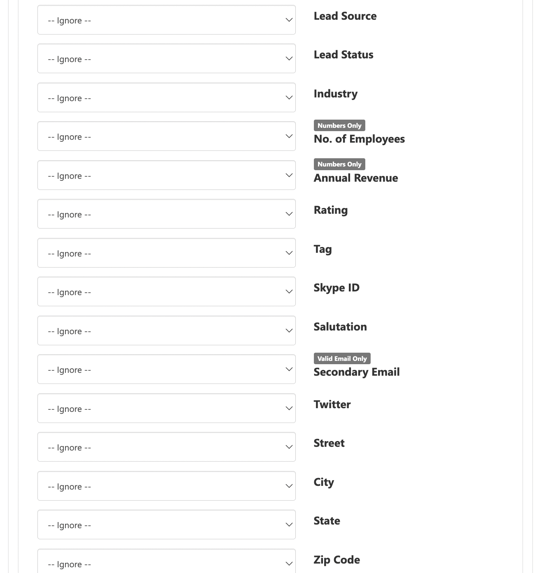Open the State mapping dropdown
The image size is (543, 573).
click(166, 525)
